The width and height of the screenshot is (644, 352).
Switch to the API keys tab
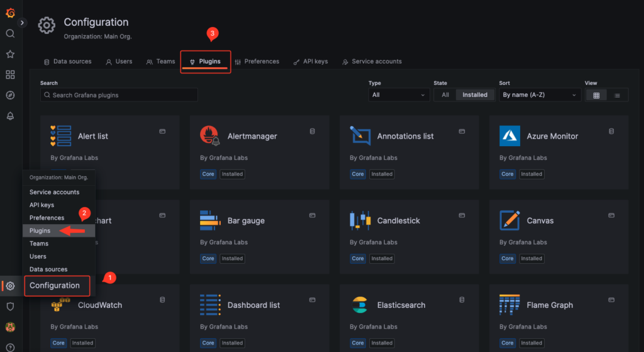click(x=311, y=62)
